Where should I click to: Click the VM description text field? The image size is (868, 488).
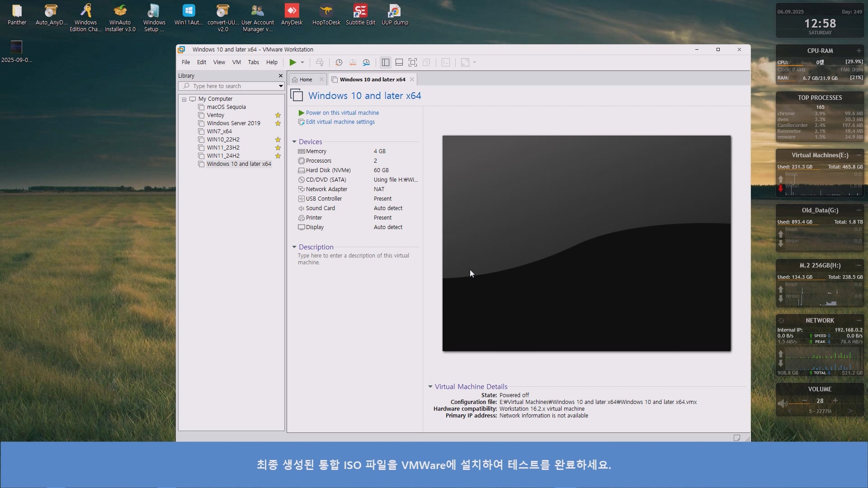[x=354, y=259]
